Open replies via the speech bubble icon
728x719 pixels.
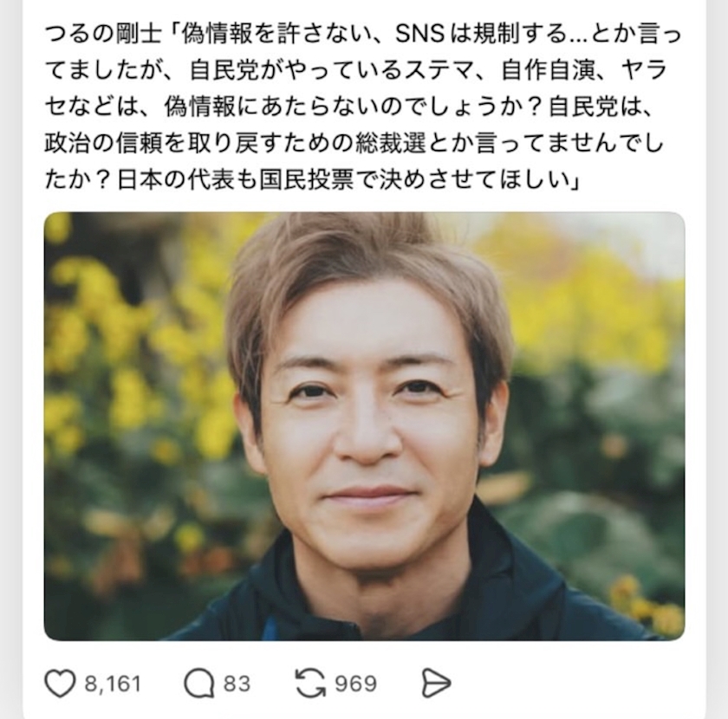tap(199, 683)
